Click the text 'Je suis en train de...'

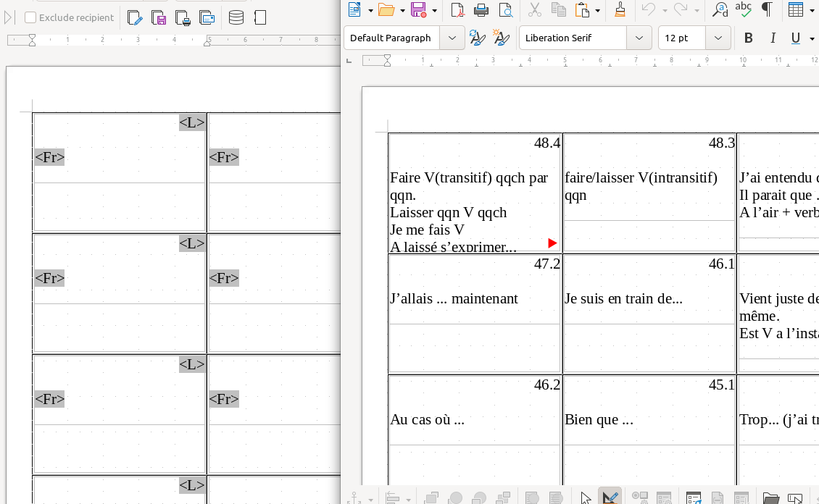[x=623, y=299]
